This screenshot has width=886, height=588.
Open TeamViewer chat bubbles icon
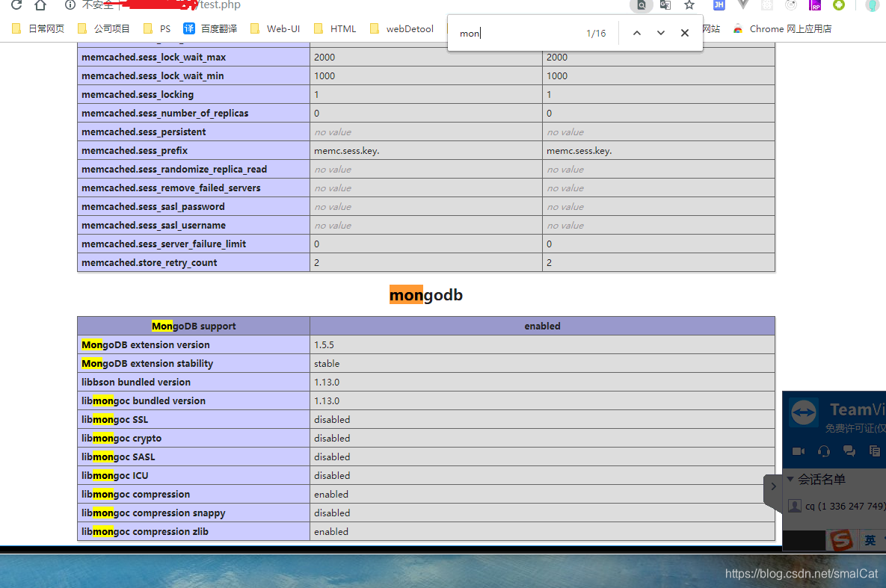click(x=849, y=451)
